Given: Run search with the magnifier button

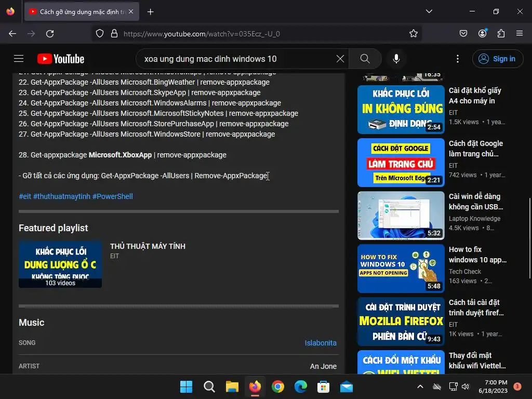Looking at the screenshot, I should pos(365,59).
